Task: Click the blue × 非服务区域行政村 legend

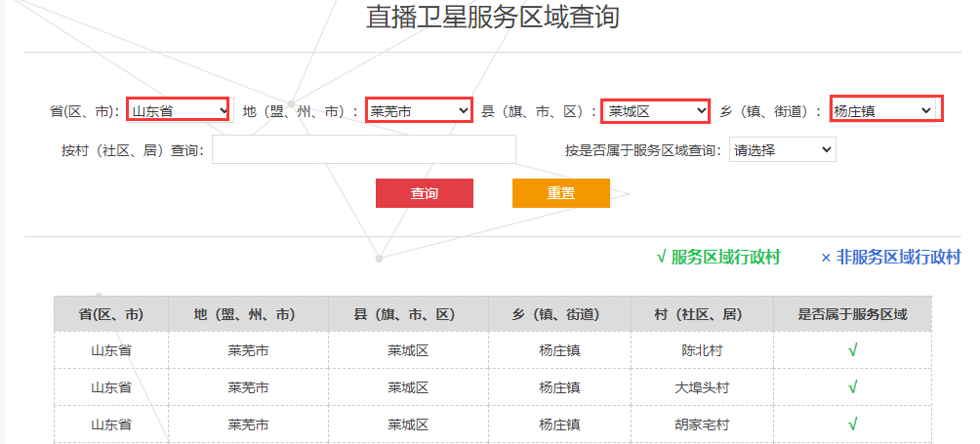Action: pyautogui.click(x=890, y=258)
